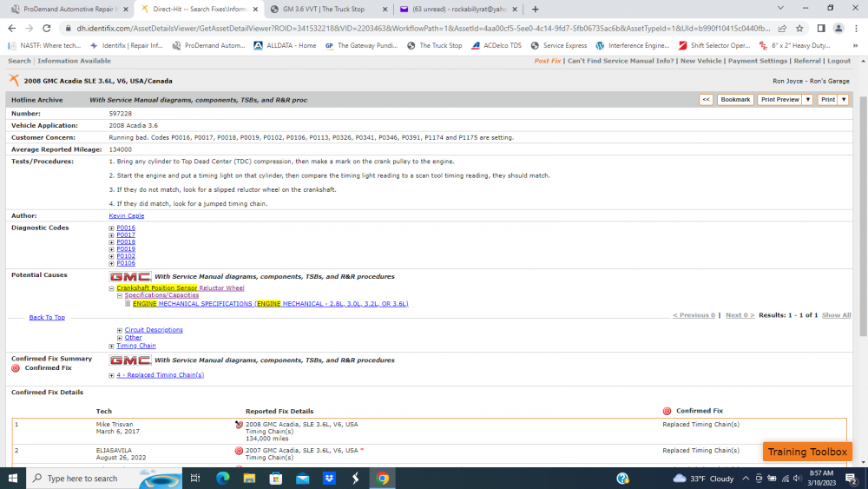Open Engine Mechanical Specifications link
The height and width of the screenshot is (489, 868).
[x=271, y=303]
